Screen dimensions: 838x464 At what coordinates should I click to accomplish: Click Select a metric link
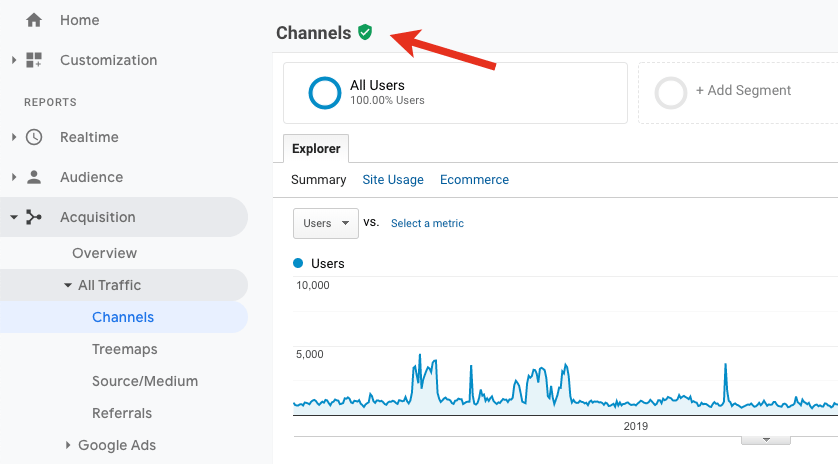(427, 223)
